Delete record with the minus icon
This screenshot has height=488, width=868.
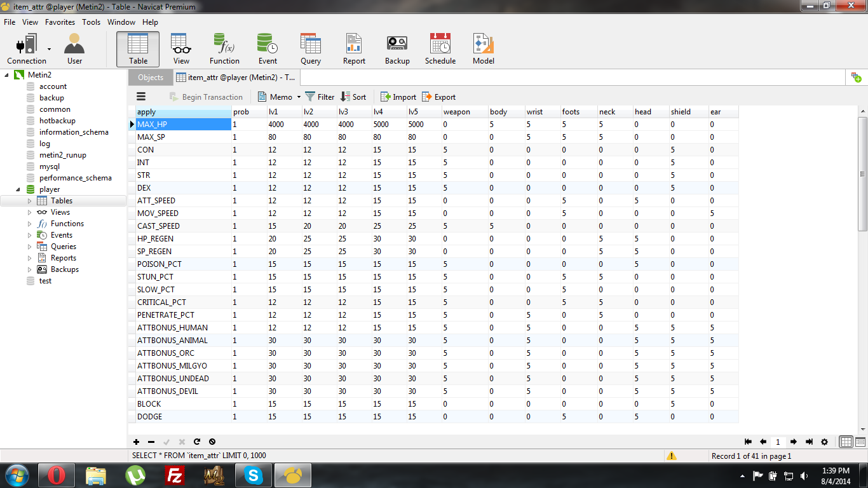(151, 442)
